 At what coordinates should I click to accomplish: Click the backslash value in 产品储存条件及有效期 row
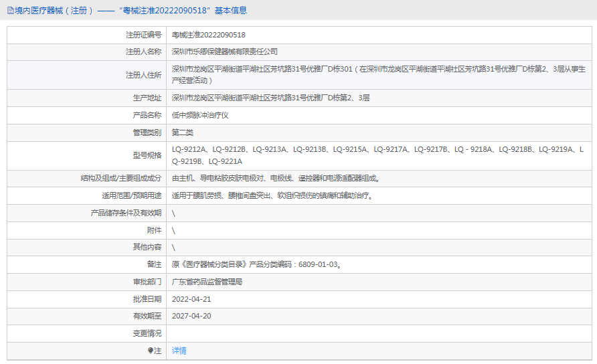coord(173,213)
